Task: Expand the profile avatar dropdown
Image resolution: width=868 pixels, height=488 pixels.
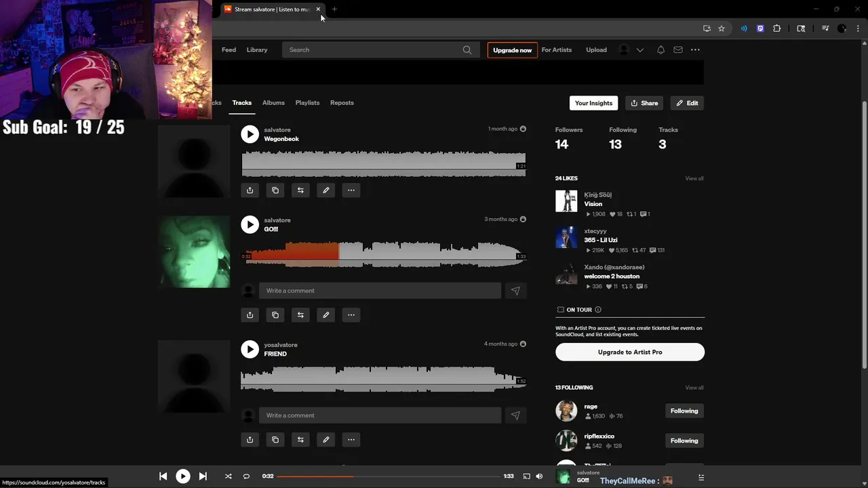Action: 631,50
